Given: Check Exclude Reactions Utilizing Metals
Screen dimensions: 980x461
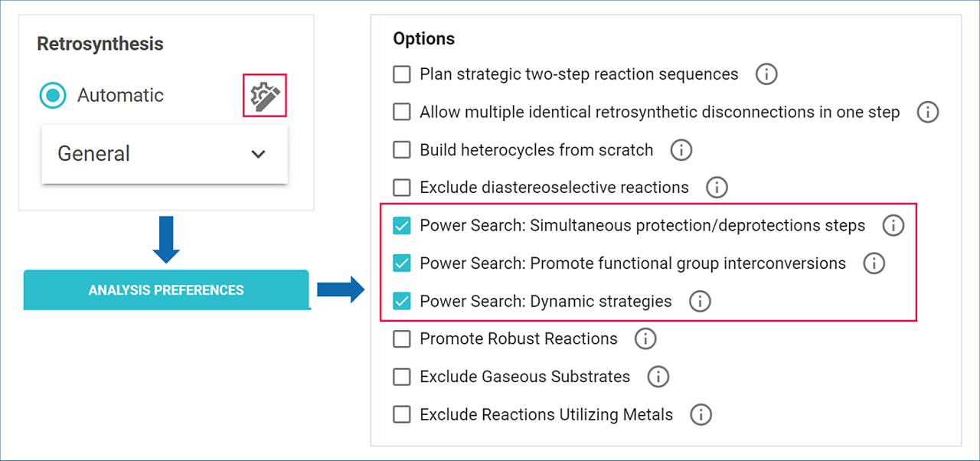Looking at the screenshot, I should pyautogui.click(x=402, y=415).
